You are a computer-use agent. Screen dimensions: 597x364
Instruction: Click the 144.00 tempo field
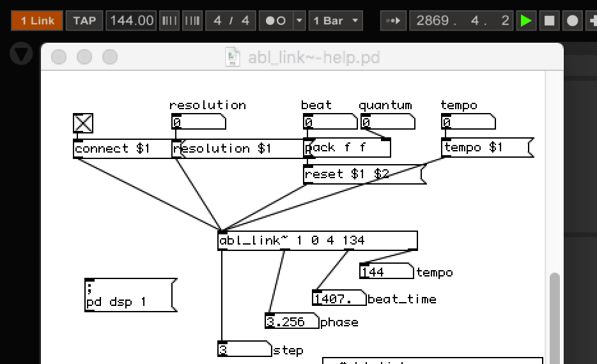click(x=132, y=20)
